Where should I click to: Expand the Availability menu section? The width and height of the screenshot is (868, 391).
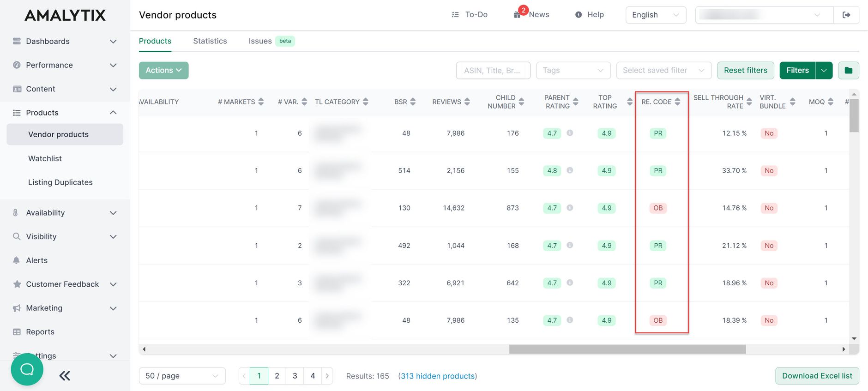[113, 213]
